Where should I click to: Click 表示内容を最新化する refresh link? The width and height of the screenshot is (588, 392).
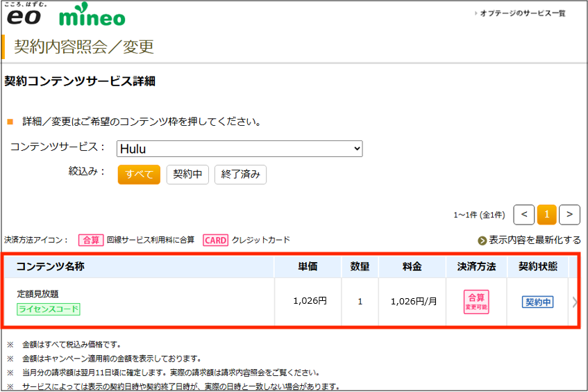tap(535, 240)
